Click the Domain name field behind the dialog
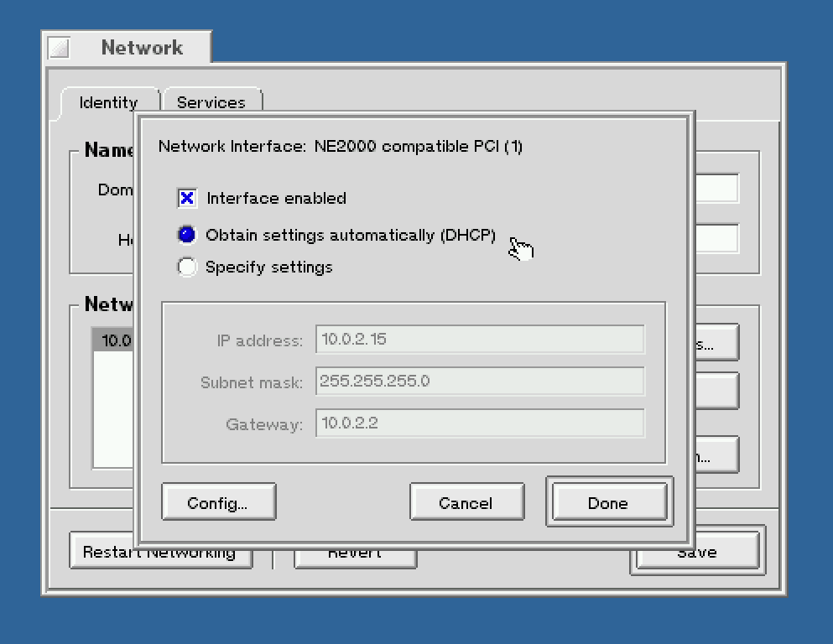The image size is (833, 644). point(717,189)
